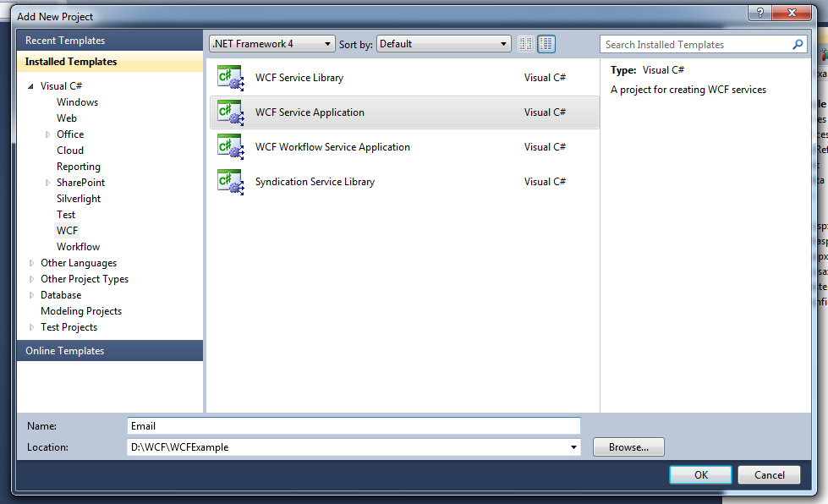828x504 pixels.
Task: Switch to Online Templates section
Action: [64, 350]
